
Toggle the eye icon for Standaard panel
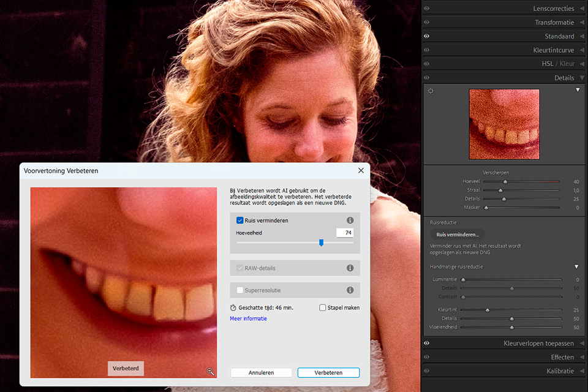[426, 36]
